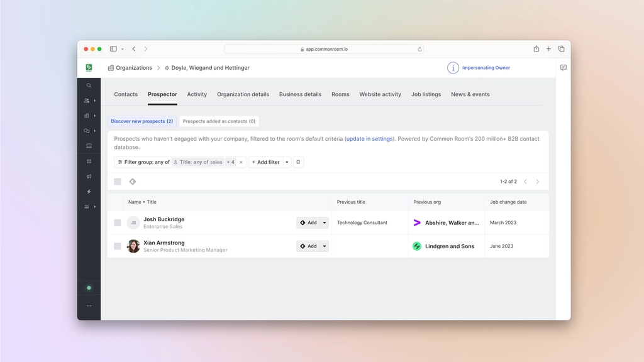Open search in the left sidebar
Screen dimensions: 644x362
click(x=89, y=85)
